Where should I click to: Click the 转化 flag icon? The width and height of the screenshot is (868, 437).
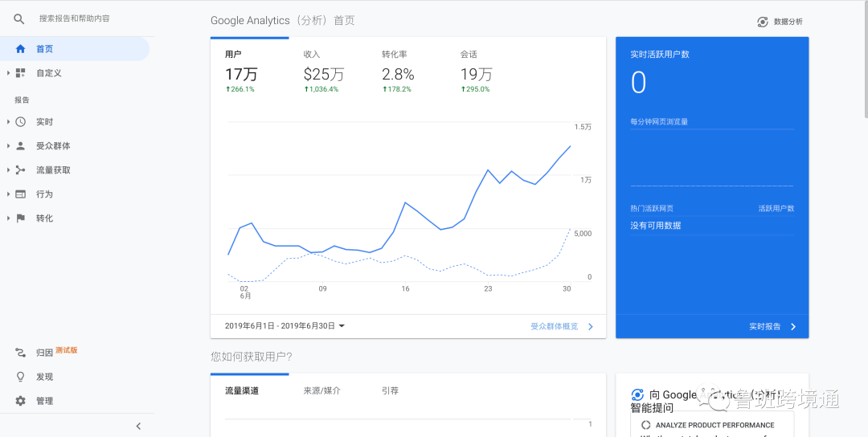point(20,218)
